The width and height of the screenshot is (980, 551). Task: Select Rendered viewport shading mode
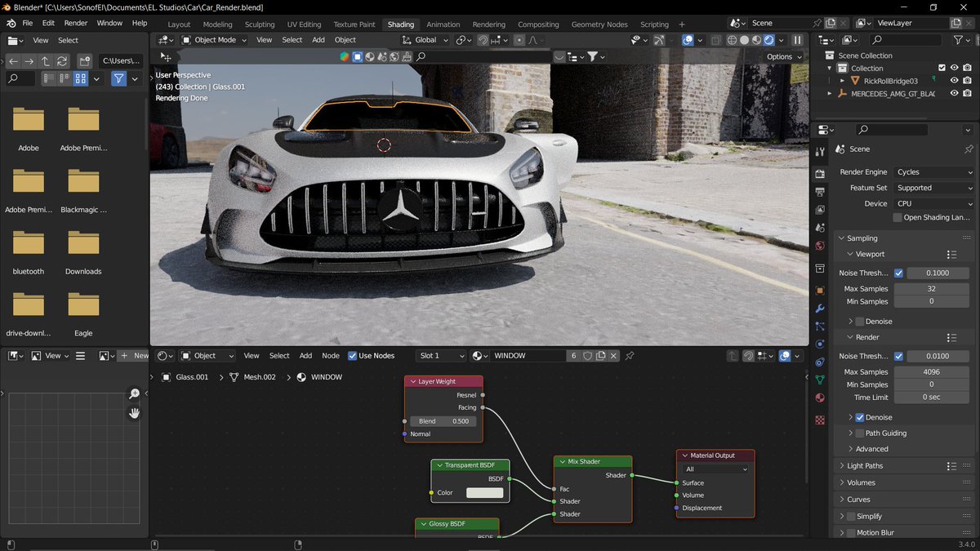[x=768, y=39]
